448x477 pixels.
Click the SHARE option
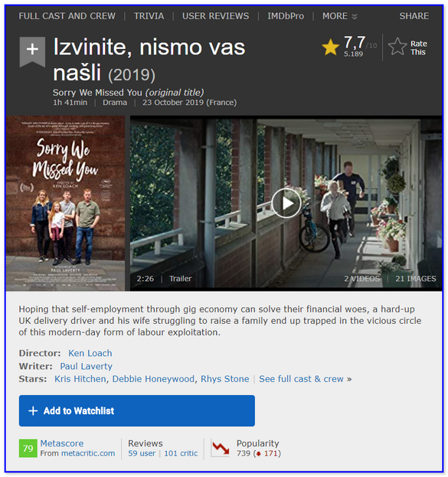pos(414,16)
